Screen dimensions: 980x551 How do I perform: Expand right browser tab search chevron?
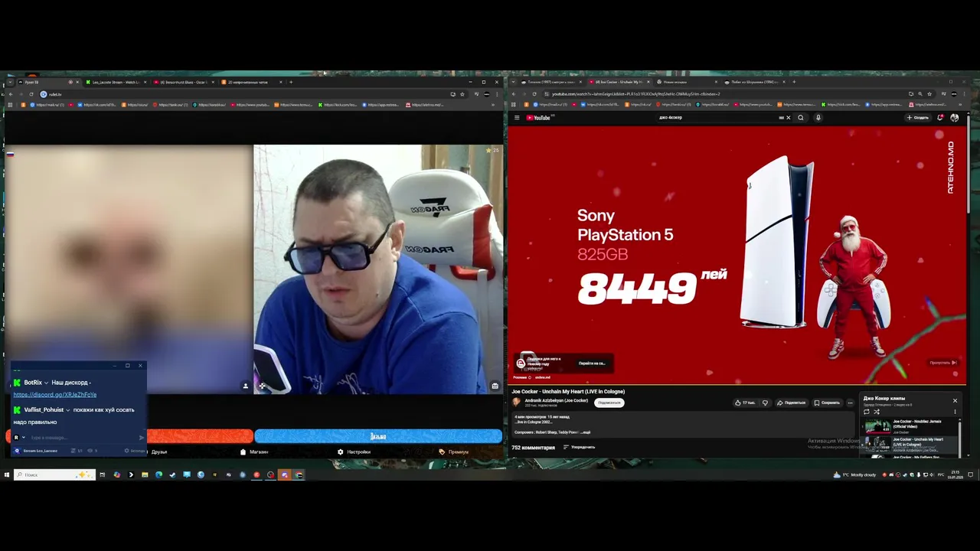[513, 82]
